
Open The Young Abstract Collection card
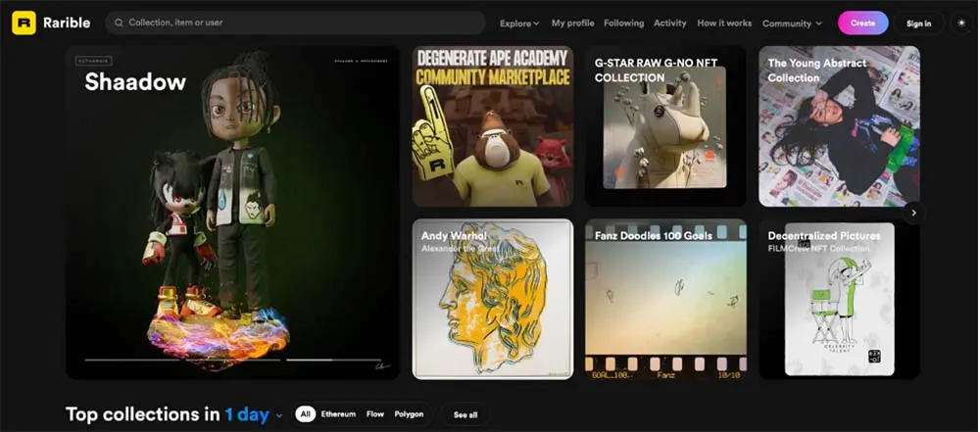tap(840, 125)
